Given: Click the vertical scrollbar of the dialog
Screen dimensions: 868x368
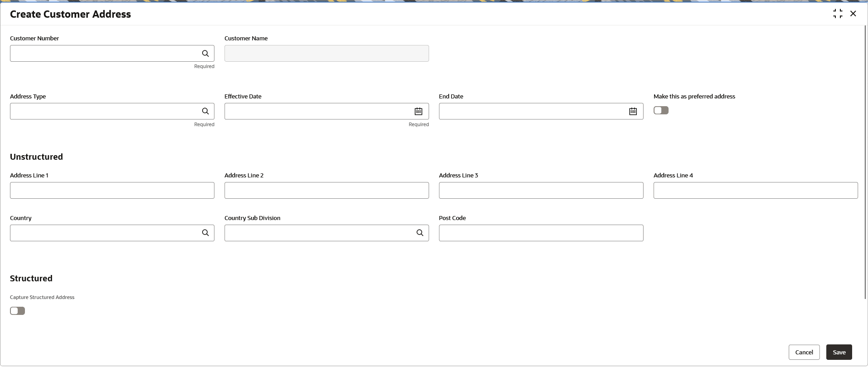Looking at the screenshot, I should [866, 162].
